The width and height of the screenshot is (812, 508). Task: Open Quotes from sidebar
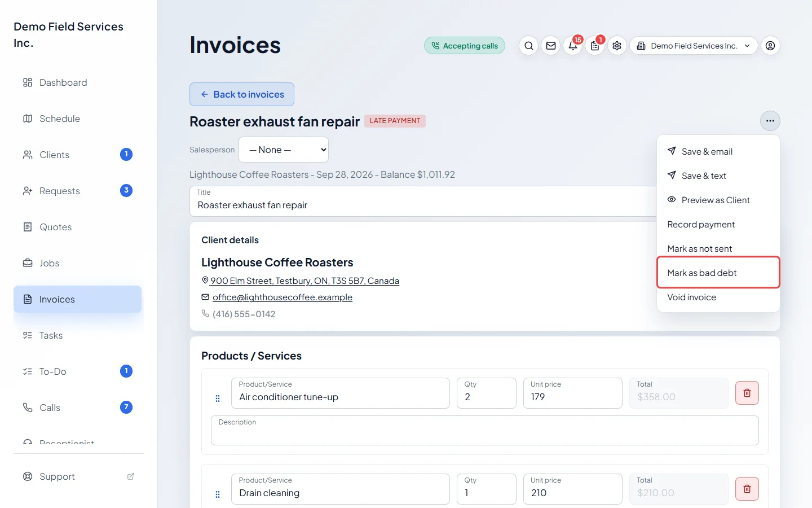pyautogui.click(x=78, y=227)
